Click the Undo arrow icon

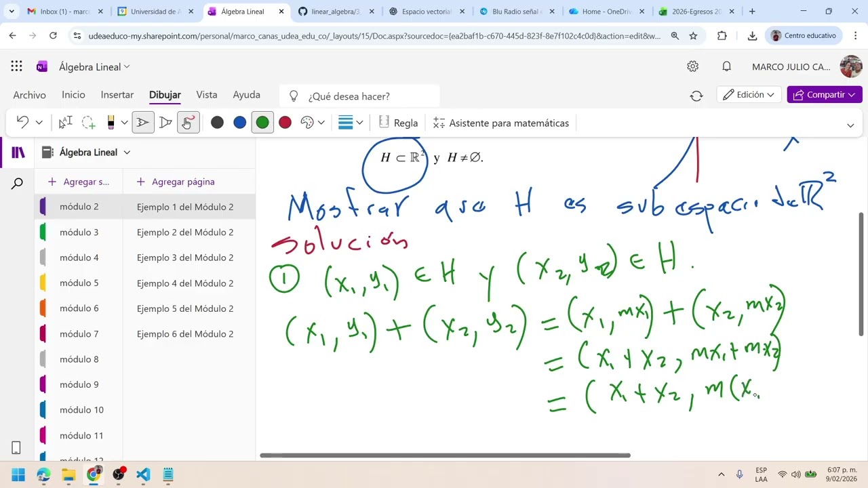(22, 123)
